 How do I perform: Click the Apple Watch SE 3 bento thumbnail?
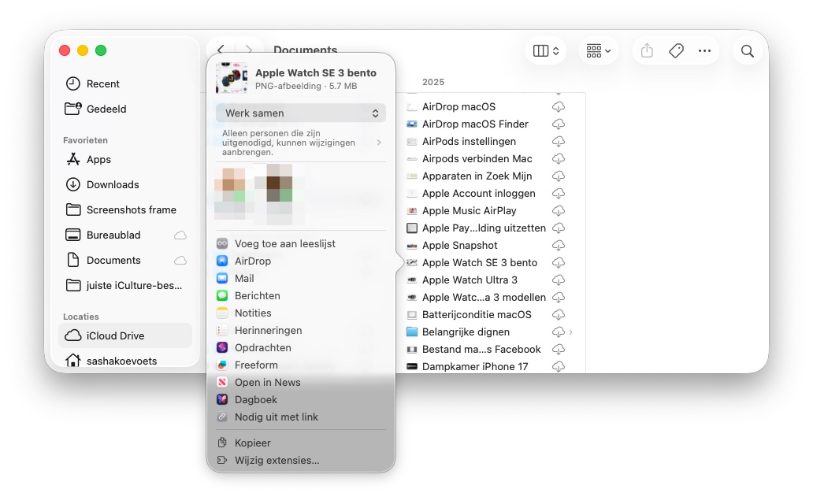232,79
